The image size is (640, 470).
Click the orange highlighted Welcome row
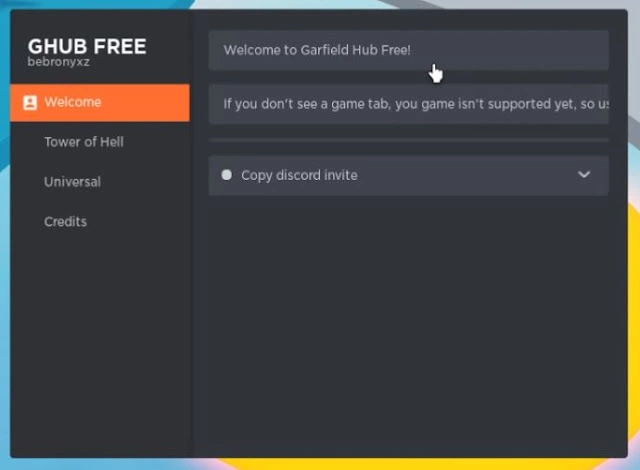coord(100,103)
